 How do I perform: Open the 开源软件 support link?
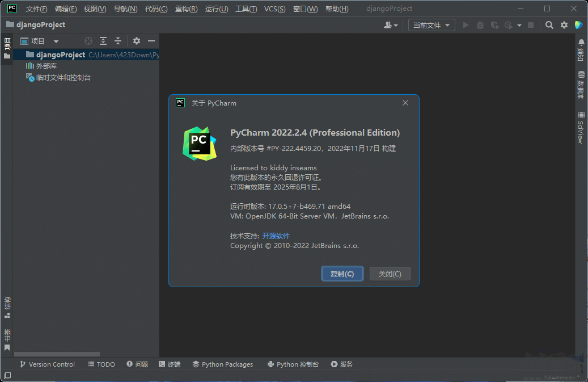(276, 236)
